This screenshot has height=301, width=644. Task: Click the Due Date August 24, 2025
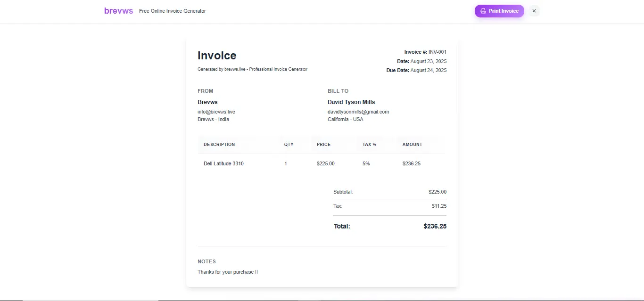pos(428,71)
